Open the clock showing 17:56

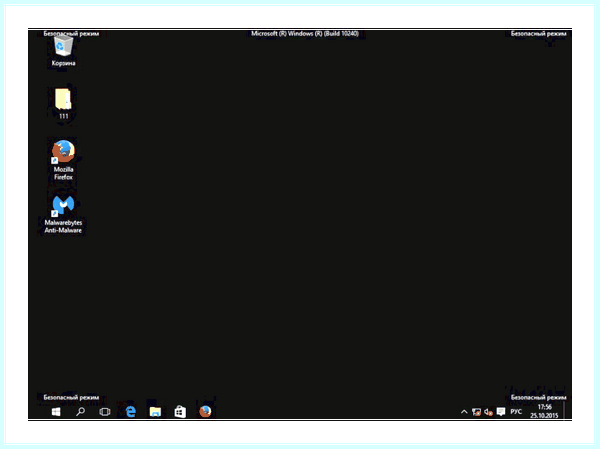click(x=544, y=411)
